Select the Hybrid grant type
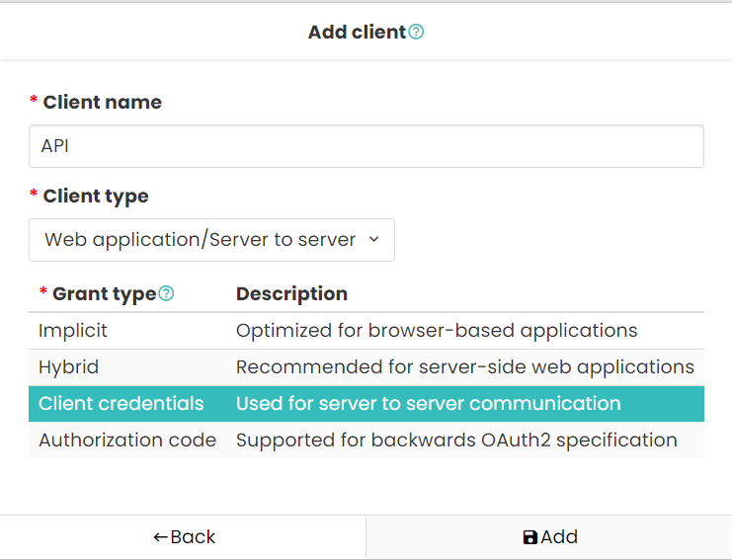Image resolution: width=732 pixels, height=560 pixels. (x=366, y=367)
